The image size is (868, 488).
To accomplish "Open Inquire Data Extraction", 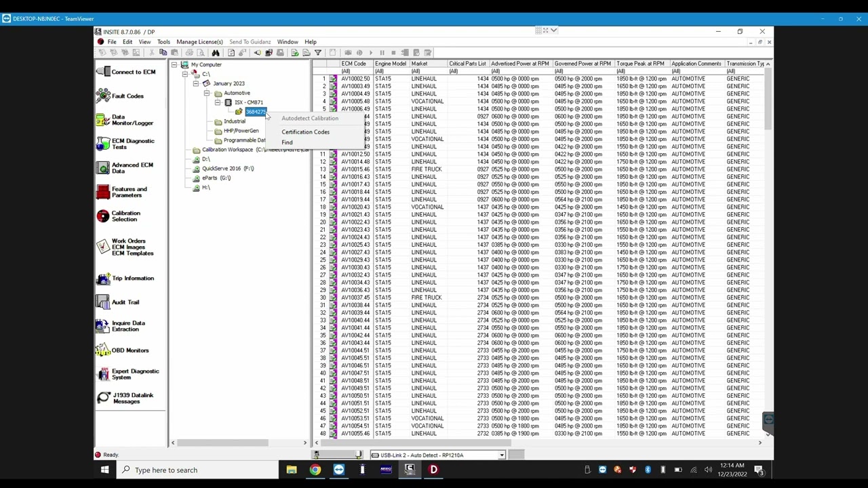I will [x=121, y=326].
